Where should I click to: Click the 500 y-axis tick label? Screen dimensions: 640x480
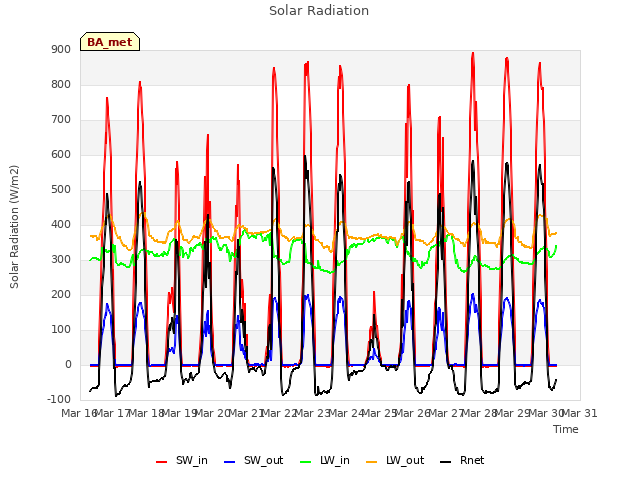pos(61,190)
